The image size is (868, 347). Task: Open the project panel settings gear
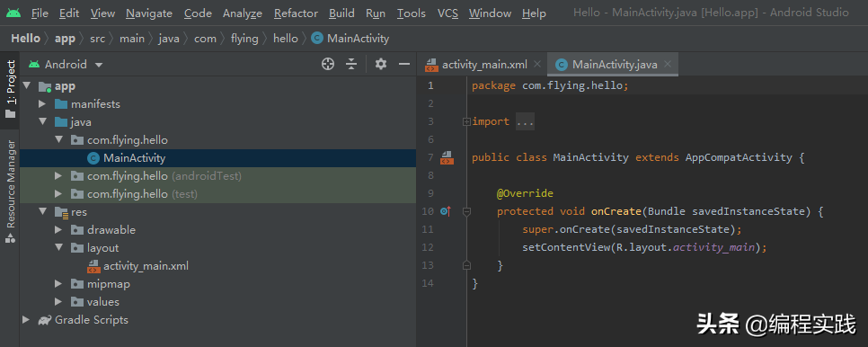pos(380,64)
